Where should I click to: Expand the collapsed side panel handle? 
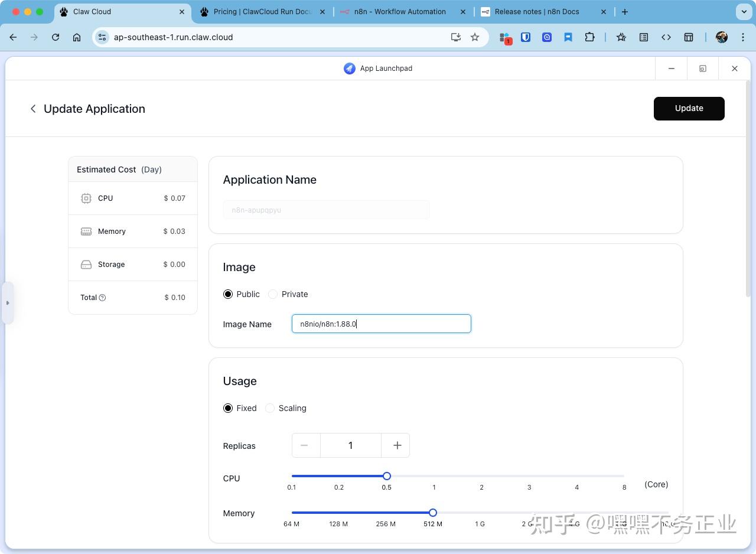click(8, 303)
